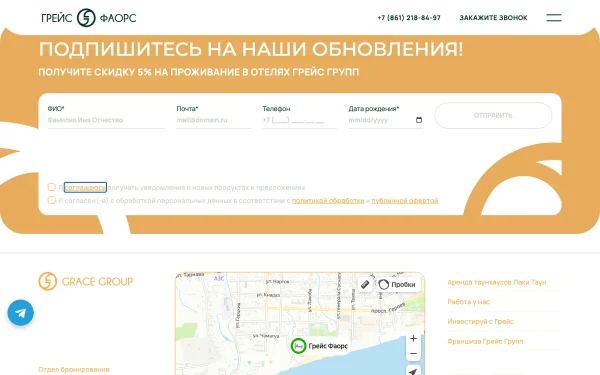Focus the Телефон input field
Image resolution: width=600 pixels, height=375 pixels.
[x=299, y=120]
